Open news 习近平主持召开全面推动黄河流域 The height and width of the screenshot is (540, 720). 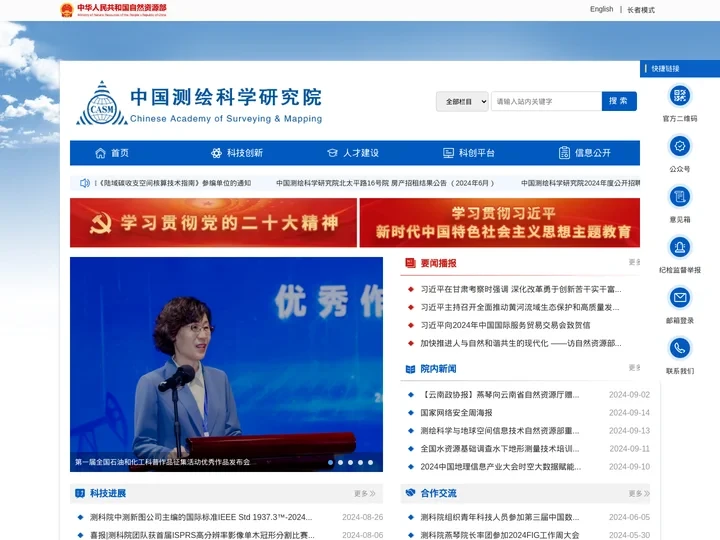520,307
